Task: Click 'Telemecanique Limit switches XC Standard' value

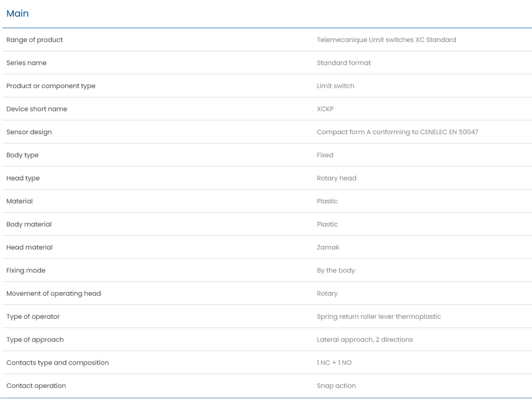Action: pos(386,40)
